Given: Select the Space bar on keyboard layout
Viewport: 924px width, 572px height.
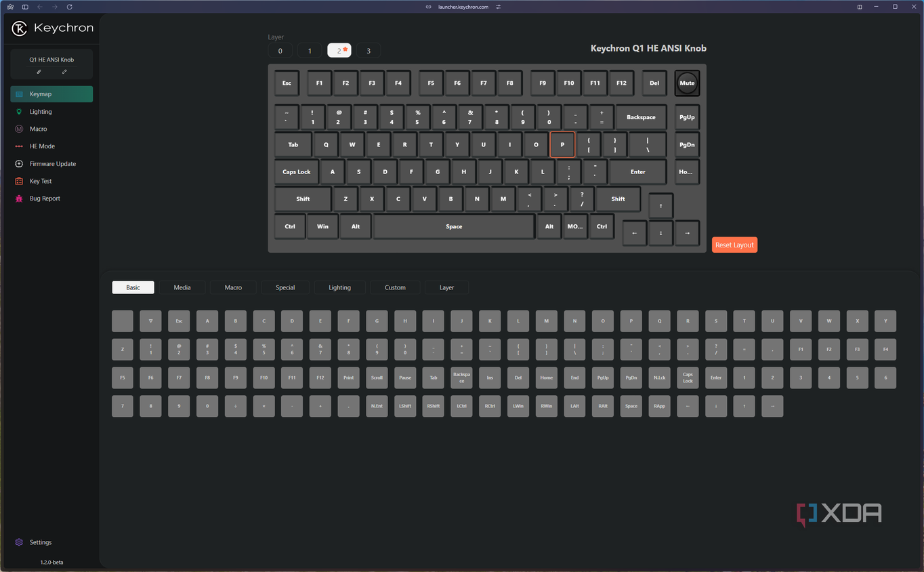Looking at the screenshot, I should [x=454, y=226].
